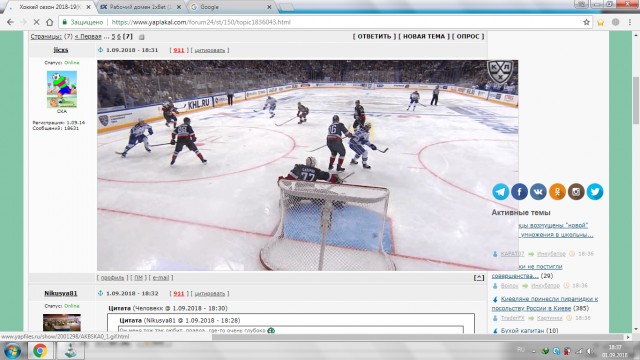Screen dimensions: 640x360
Task: Open Nikusya81 user profile name
Action: click(61, 293)
